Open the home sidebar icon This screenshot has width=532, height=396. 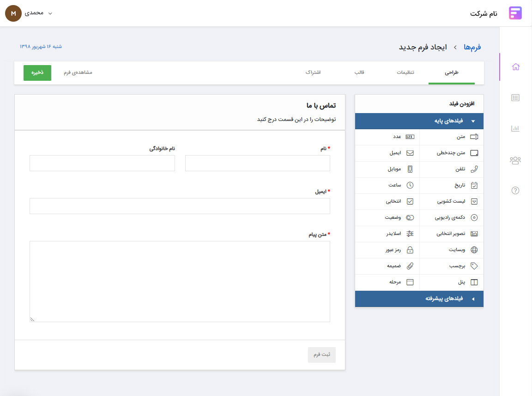(x=516, y=67)
